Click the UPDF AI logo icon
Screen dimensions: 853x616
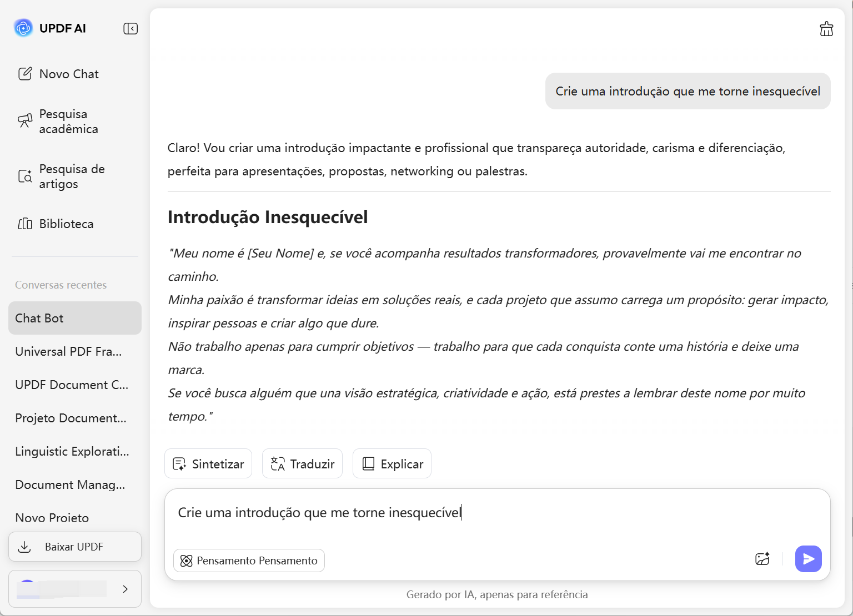point(23,28)
